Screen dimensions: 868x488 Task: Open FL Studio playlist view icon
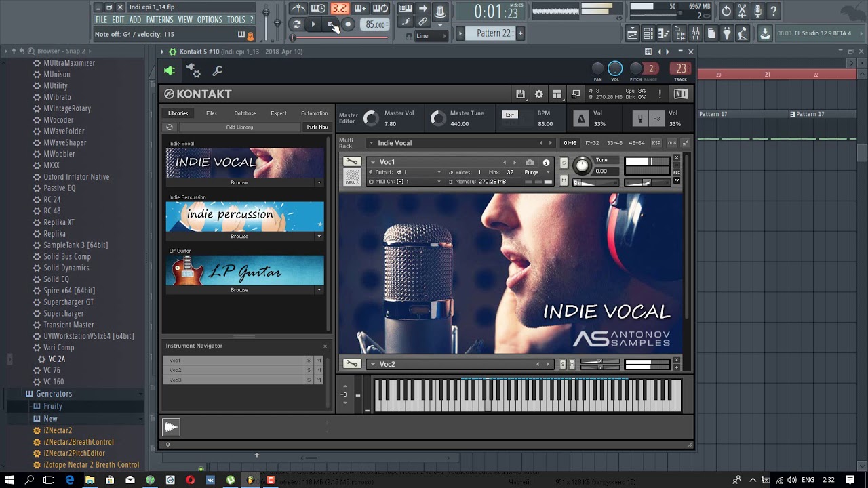click(x=632, y=33)
